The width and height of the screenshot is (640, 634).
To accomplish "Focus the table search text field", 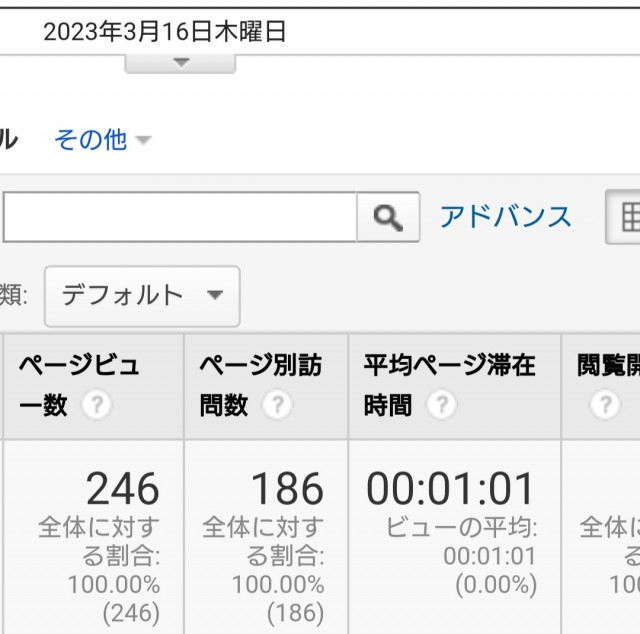I will point(178,217).
